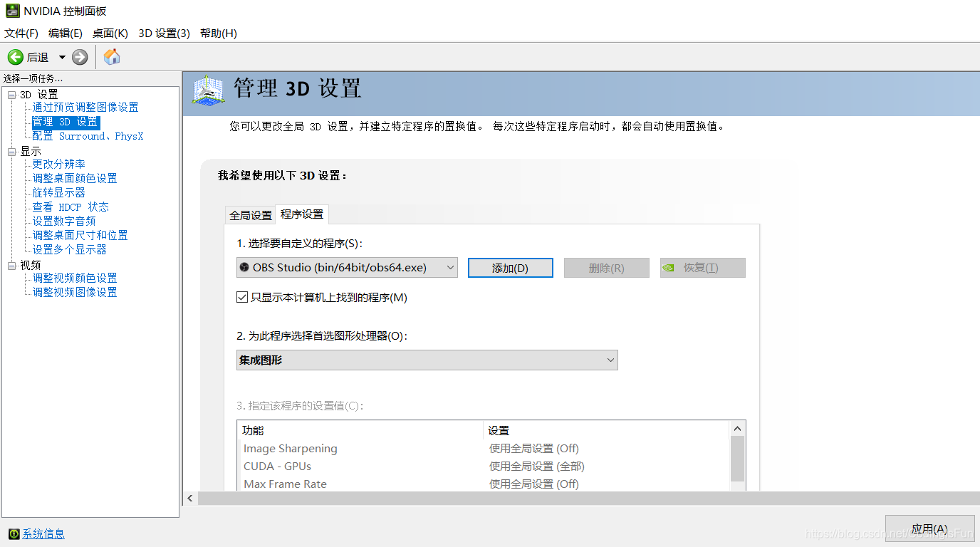Open 配置 Surround、PhysX in the tree
Viewport: 980px width, 547px height.
(x=88, y=136)
